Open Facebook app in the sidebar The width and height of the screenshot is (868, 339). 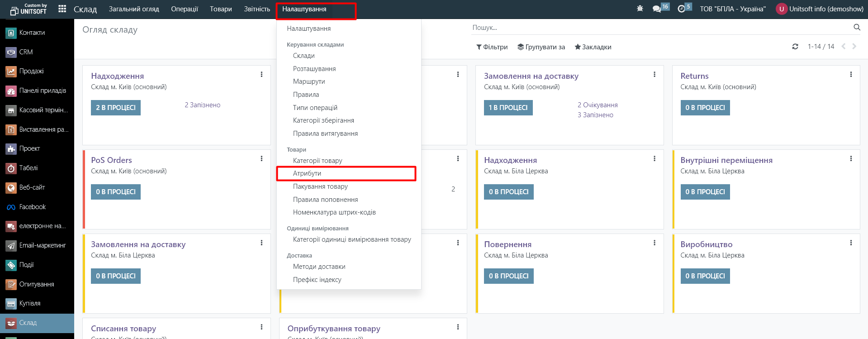pos(32,207)
